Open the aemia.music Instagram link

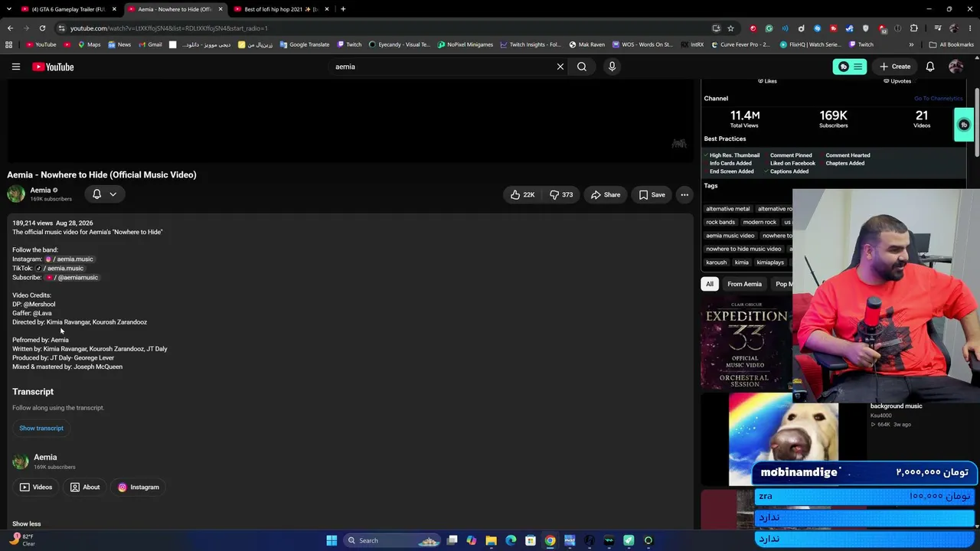[x=70, y=259]
